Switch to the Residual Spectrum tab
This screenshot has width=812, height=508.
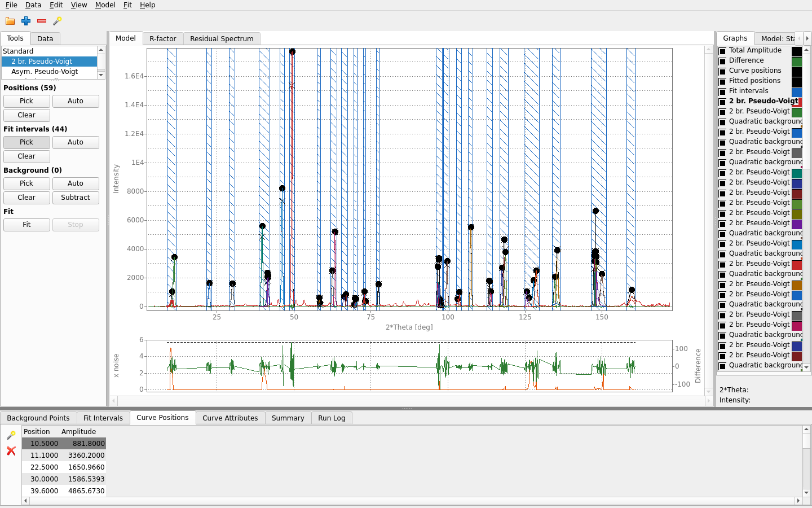[x=222, y=38]
